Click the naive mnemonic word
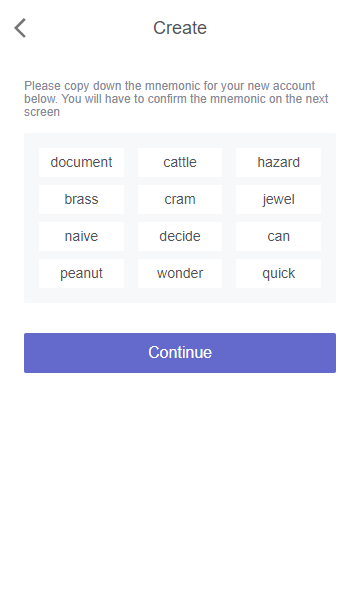 (x=81, y=236)
